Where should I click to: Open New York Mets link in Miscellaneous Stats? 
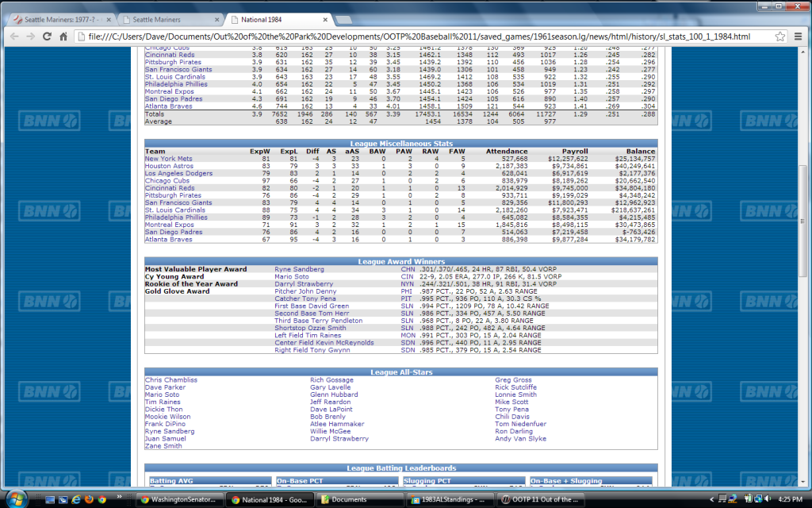168,159
